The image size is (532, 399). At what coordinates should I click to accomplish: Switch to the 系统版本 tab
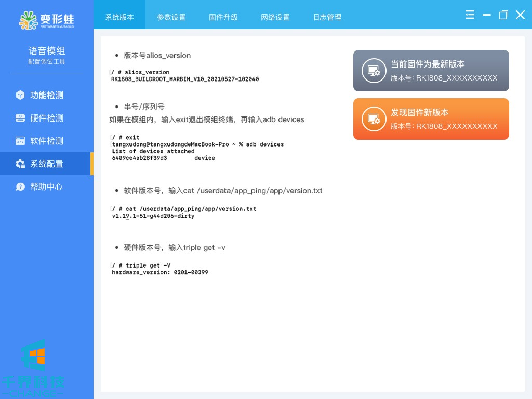click(x=119, y=17)
